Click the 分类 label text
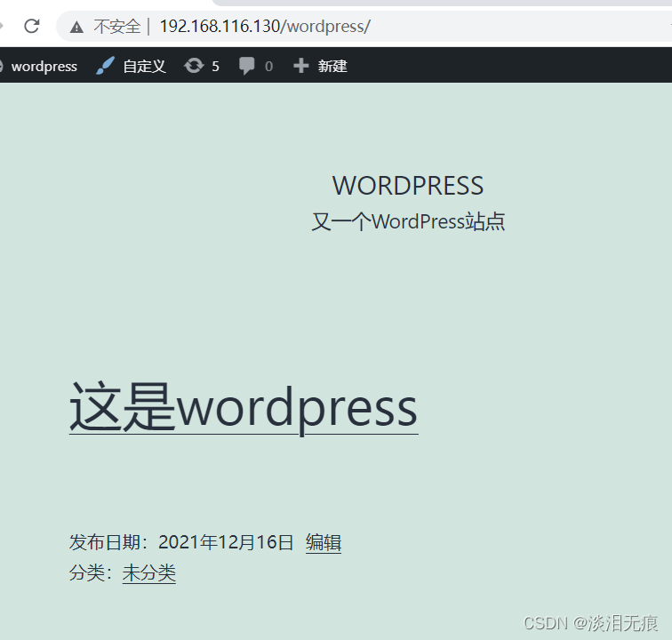This screenshot has height=640, width=672. click(87, 572)
